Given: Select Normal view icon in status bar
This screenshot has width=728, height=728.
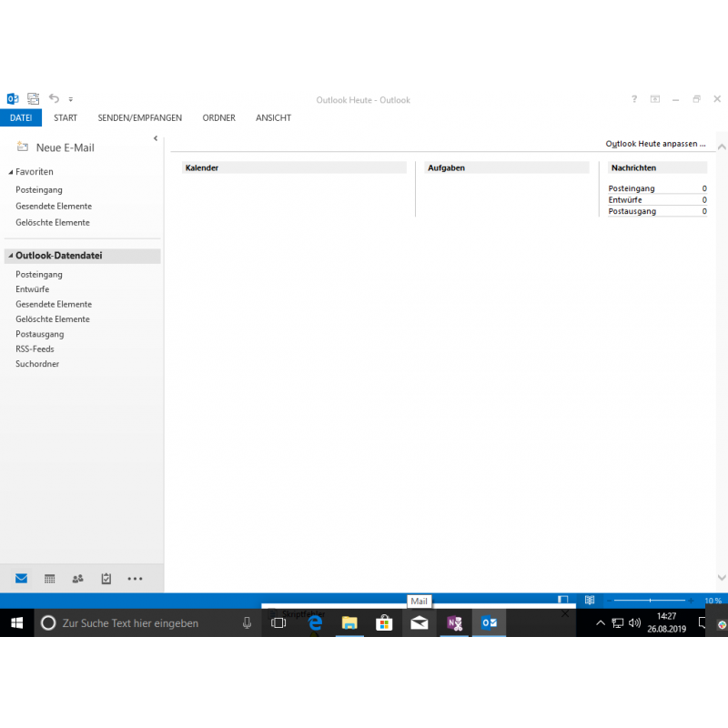Looking at the screenshot, I should pos(563,601).
